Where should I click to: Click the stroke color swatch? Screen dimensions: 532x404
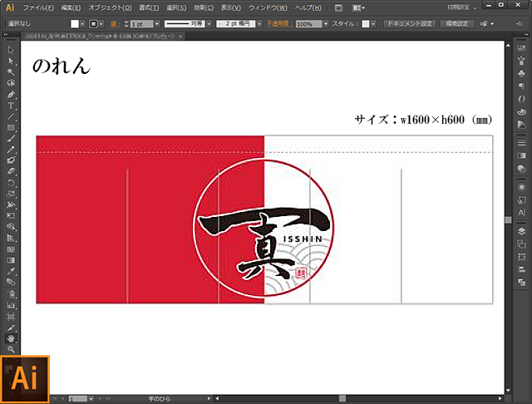pyautogui.click(x=93, y=24)
